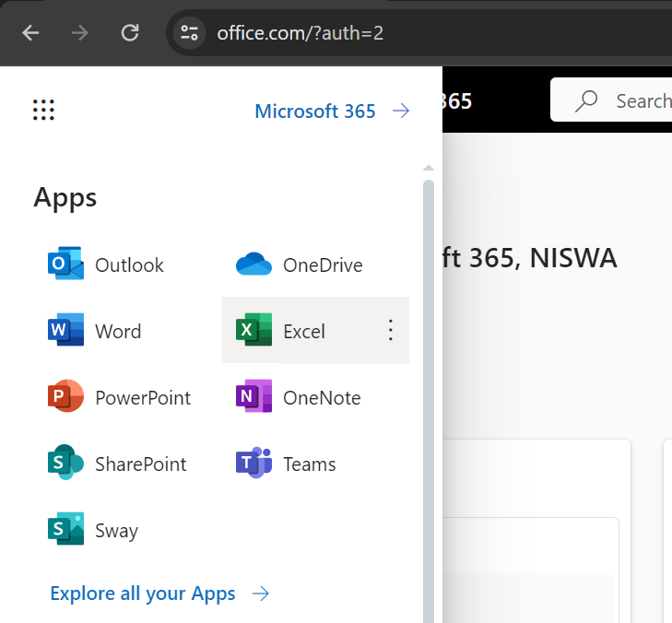672x623 pixels.
Task: Click the office.com address bar URL
Action: click(300, 33)
